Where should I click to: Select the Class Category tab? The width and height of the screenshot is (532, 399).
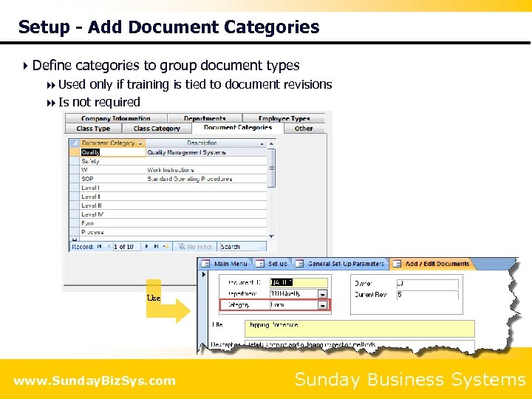click(157, 129)
